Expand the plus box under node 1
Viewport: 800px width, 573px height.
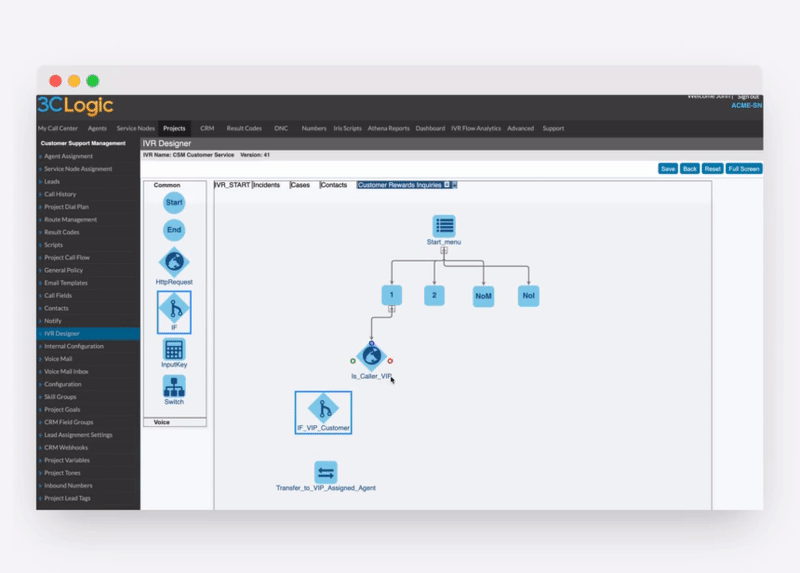(x=392, y=309)
